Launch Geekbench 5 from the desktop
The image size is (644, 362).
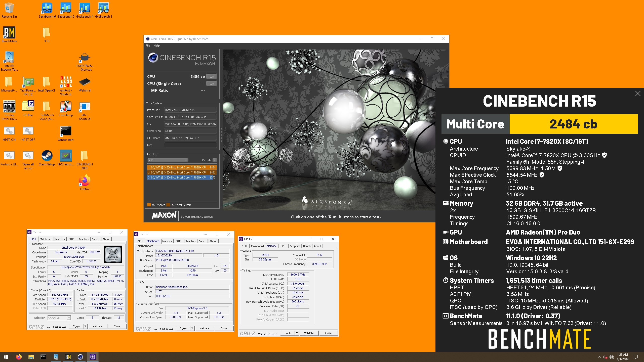66,10
